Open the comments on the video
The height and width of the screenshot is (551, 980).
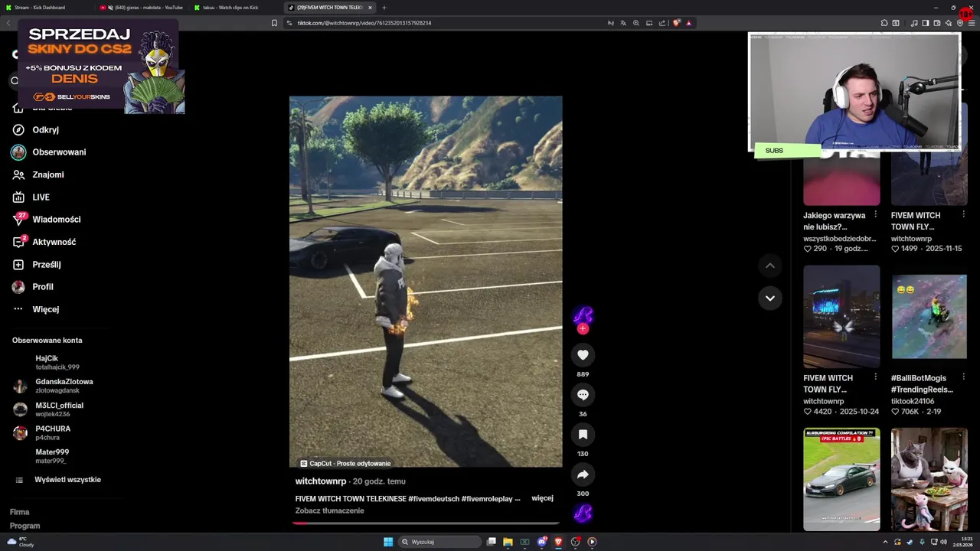click(x=583, y=395)
